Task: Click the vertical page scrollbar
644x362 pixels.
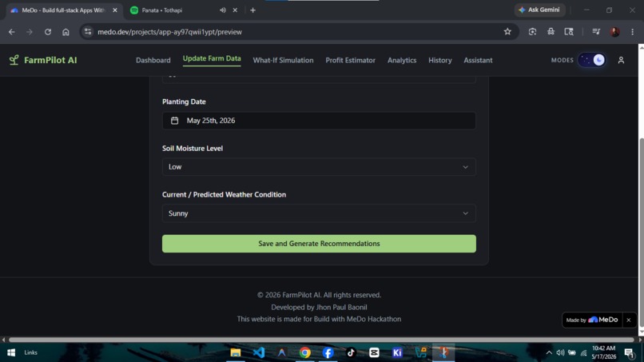Action: pos(641,234)
